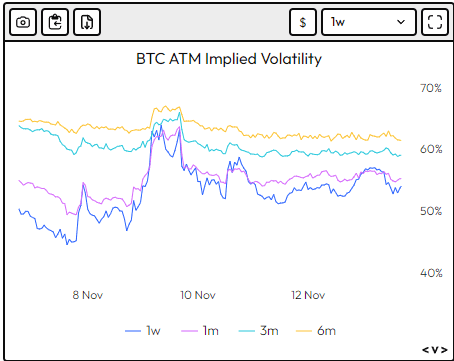Toggle the dollar sign currency button

point(303,22)
